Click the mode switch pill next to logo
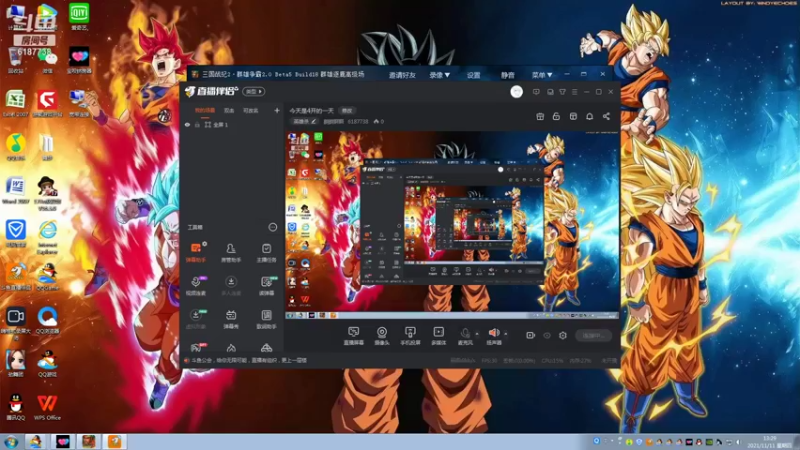 click(x=253, y=91)
